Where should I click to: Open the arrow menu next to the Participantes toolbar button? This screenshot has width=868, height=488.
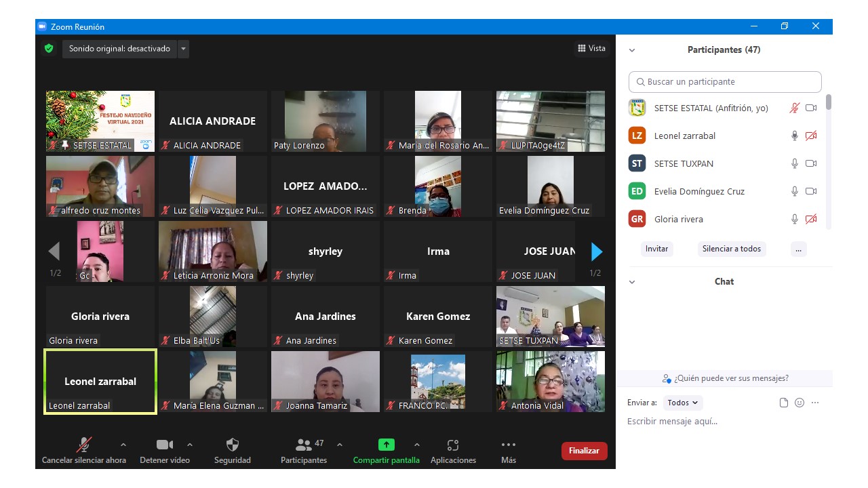pos(340,445)
